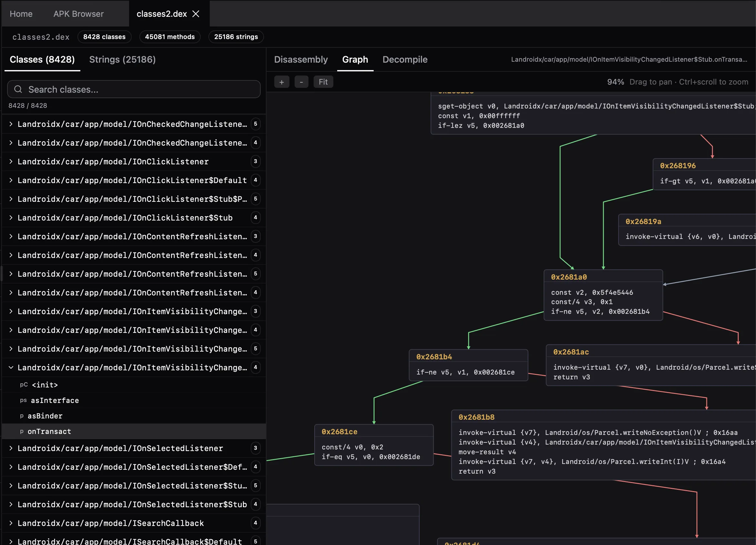
Task: Click the Fit button
Action: pyautogui.click(x=323, y=82)
